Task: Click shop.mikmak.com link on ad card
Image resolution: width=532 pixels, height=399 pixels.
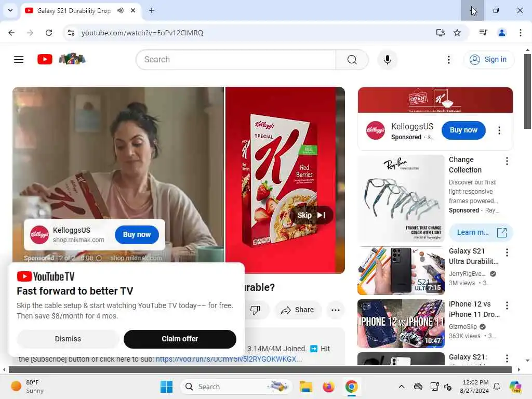Action: [x=79, y=240]
